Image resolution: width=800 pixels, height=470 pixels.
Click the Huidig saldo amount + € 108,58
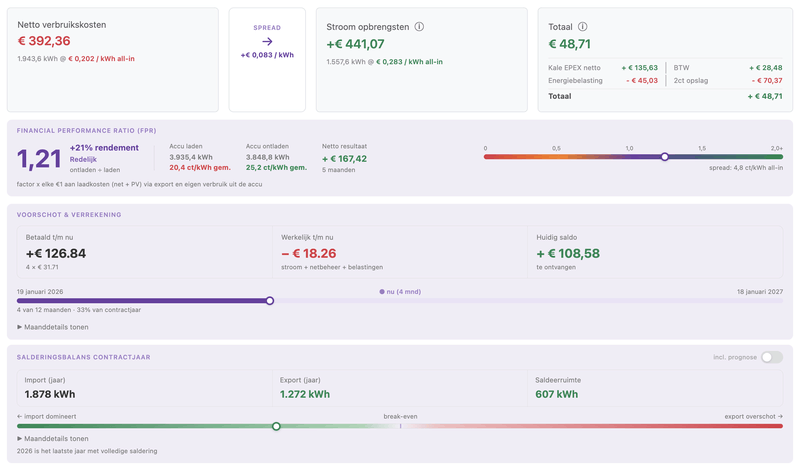pos(568,254)
